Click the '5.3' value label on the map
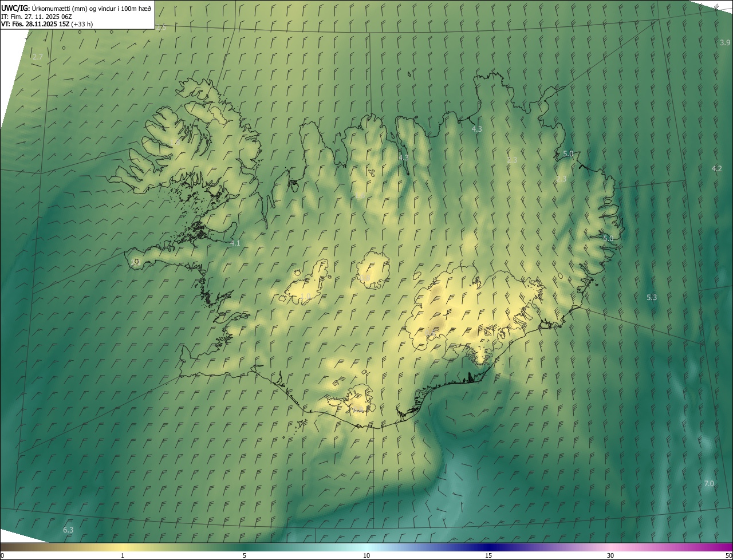The image size is (733, 560). click(x=652, y=297)
